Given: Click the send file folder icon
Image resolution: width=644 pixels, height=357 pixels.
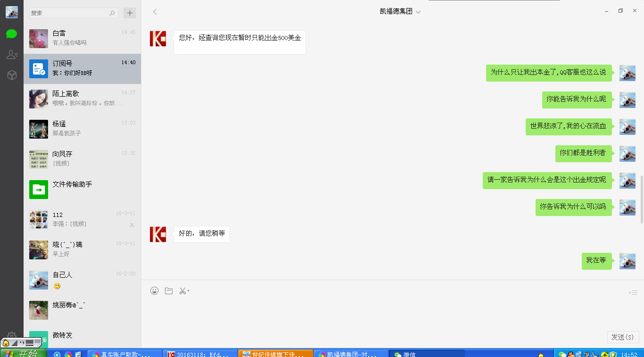Looking at the screenshot, I should [169, 291].
